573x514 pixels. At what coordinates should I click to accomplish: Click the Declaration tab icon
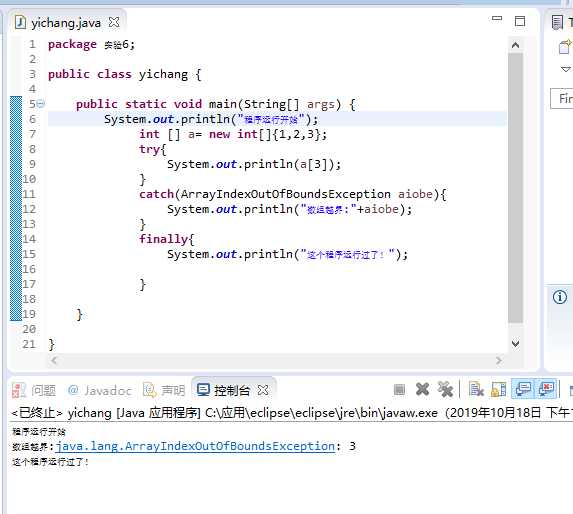(x=149, y=390)
